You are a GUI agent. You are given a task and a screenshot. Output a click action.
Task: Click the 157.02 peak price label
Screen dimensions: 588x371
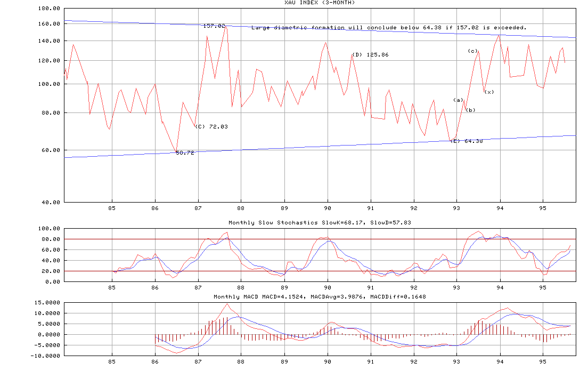tap(214, 26)
